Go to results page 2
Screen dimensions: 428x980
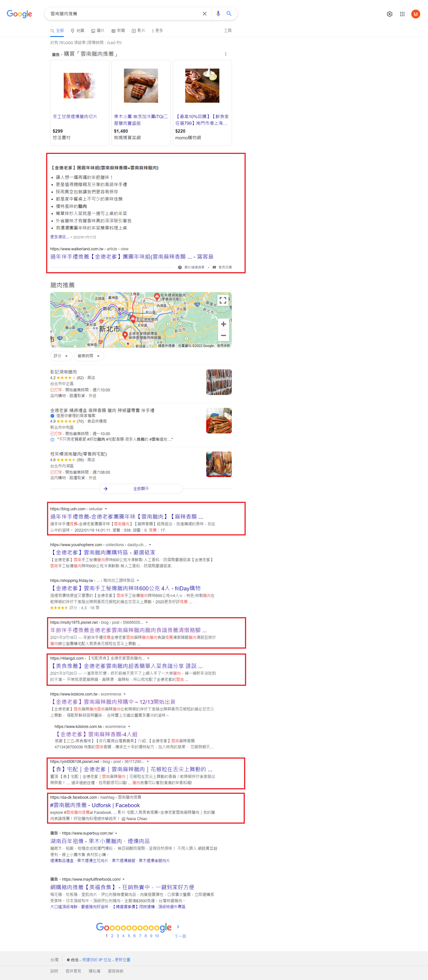click(112, 935)
